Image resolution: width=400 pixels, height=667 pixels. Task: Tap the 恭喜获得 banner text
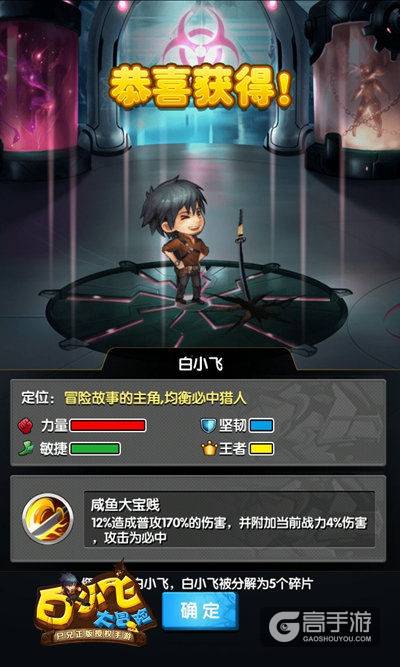tap(200, 88)
